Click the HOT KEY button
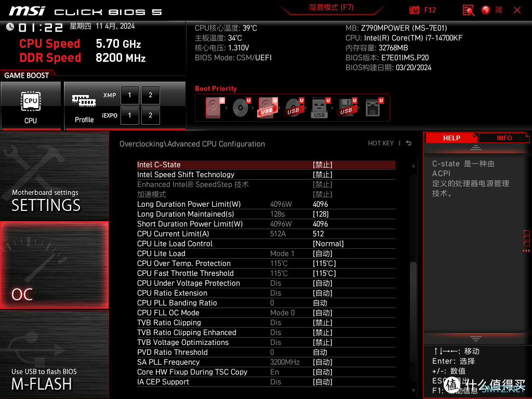Image resolution: width=532 pixels, height=399 pixels. pos(381,143)
